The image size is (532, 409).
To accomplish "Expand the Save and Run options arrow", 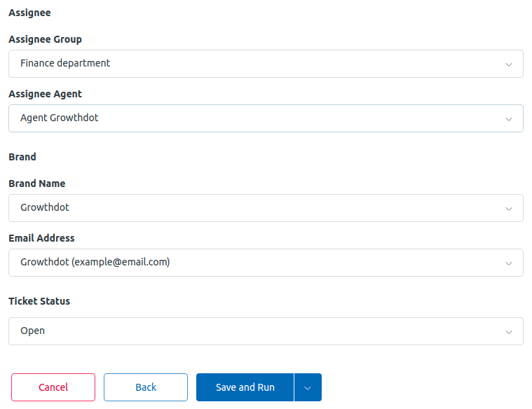I will [308, 387].
